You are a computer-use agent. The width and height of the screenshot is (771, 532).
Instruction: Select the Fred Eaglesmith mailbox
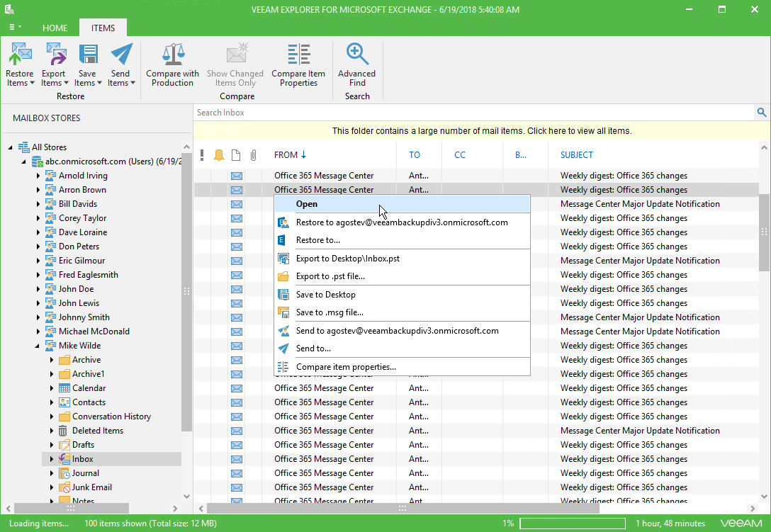88,275
